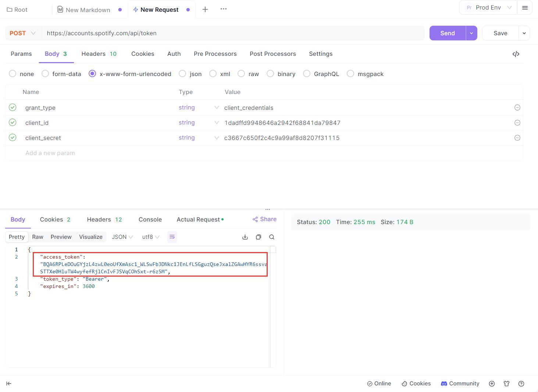This screenshot has width=538, height=392.
Task: Open the Save button dropdown arrow
Action: tap(524, 33)
